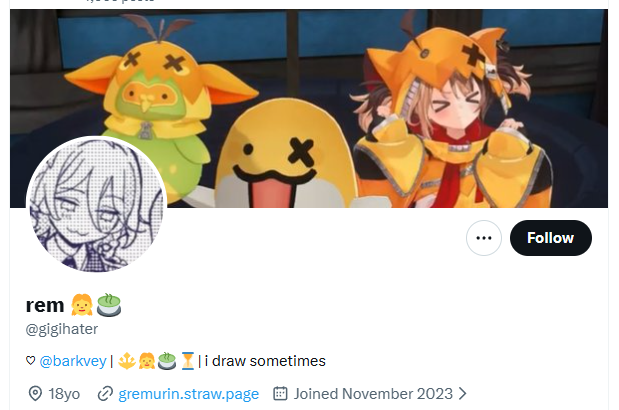Open the three-dot more options menu

(x=484, y=238)
